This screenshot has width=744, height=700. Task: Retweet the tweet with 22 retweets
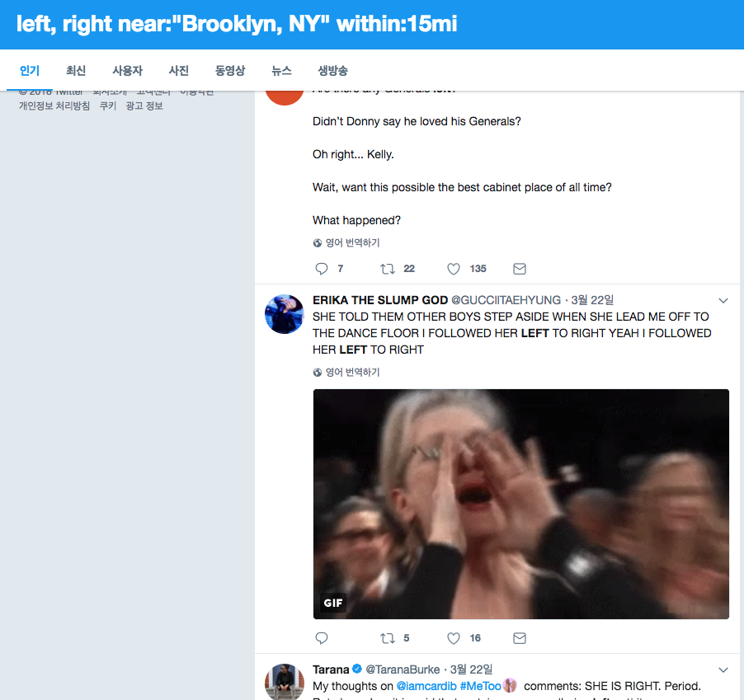click(x=387, y=269)
